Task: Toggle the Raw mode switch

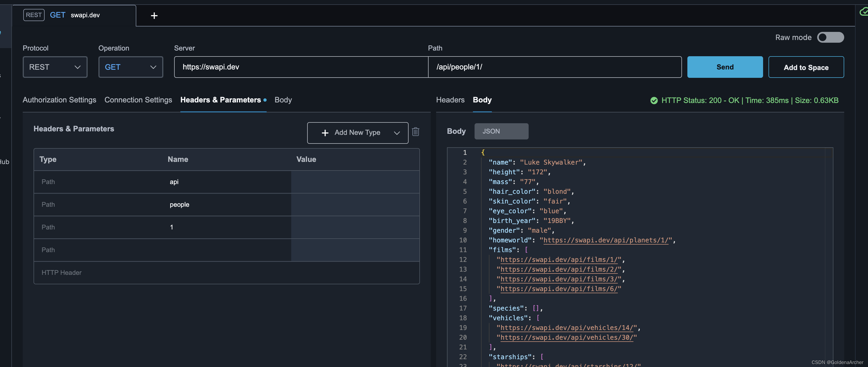Action: pos(830,37)
